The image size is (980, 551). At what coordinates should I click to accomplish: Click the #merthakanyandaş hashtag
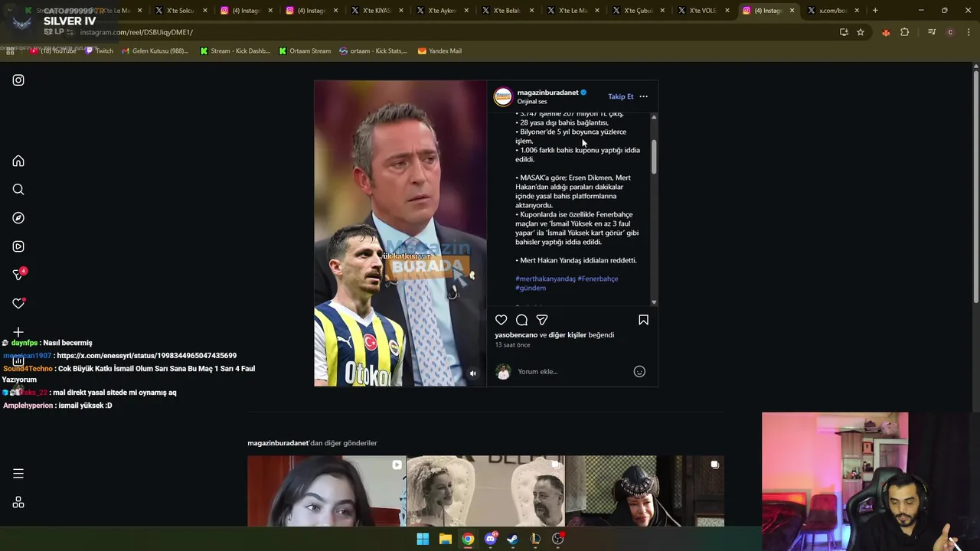545,279
